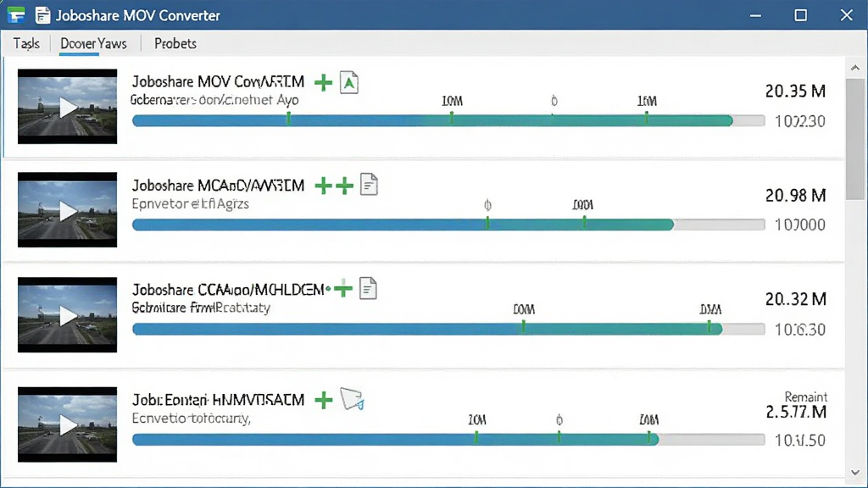Click the vertical scrollbar thumb

[855, 138]
